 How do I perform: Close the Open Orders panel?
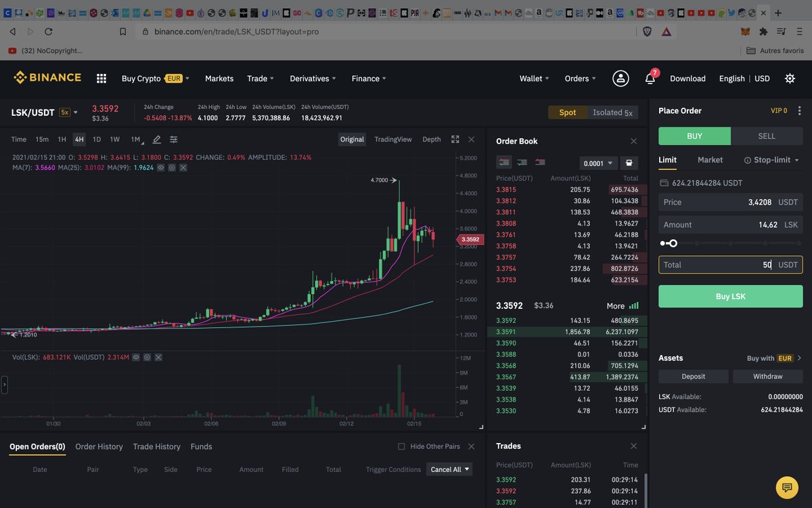(x=472, y=446)
